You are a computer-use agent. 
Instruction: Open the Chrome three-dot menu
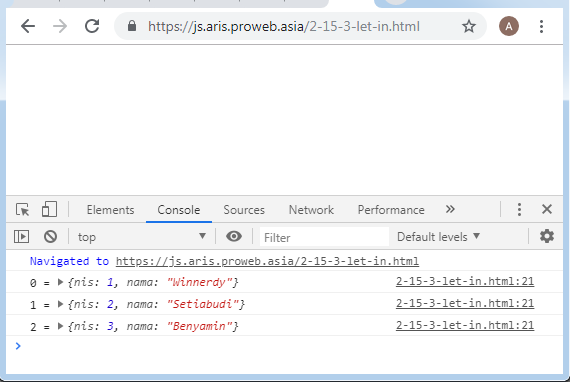(541, 27)
